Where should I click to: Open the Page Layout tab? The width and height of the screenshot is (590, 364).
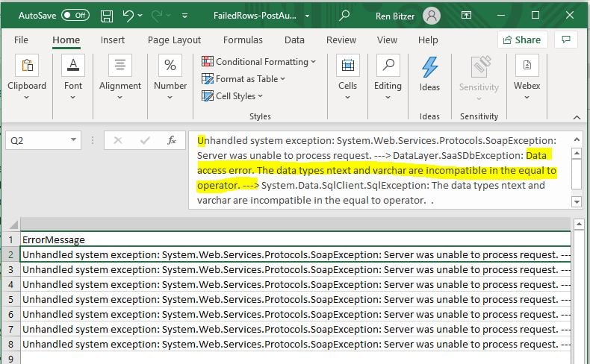[x=174, y=40]
